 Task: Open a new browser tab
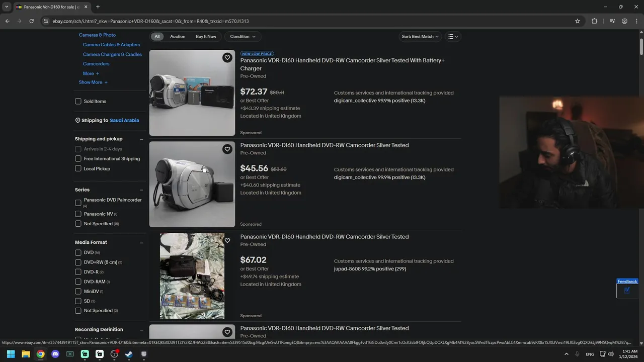pyautogui.click(x=98, y=7)
